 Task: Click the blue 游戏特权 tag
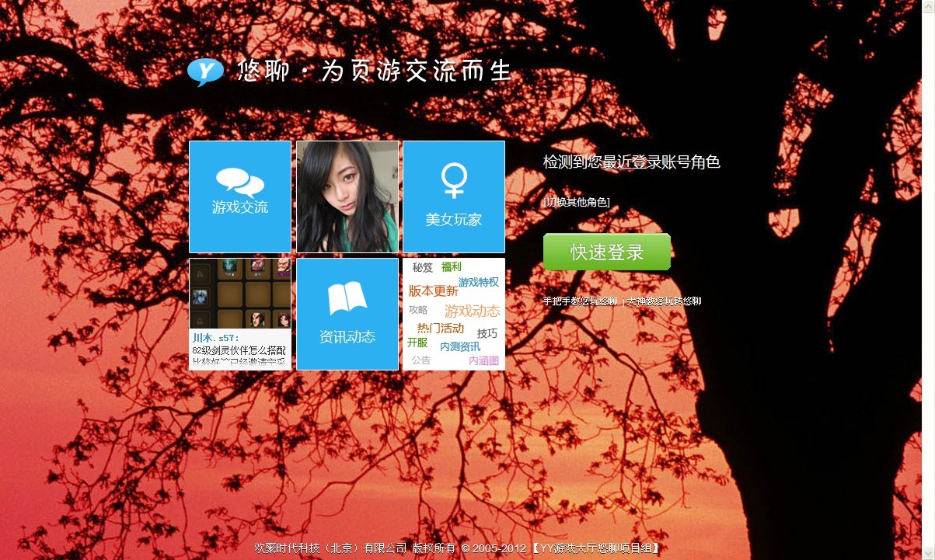click(x=479, y=282)
